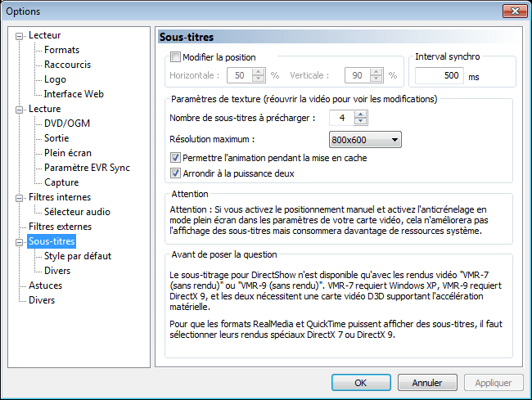Open the Raccourcis settings page
The image size is (532, 400).
67,65
